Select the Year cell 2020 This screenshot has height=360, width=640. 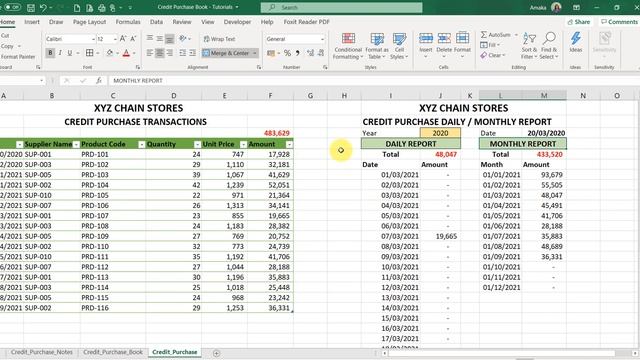(440, 133)
